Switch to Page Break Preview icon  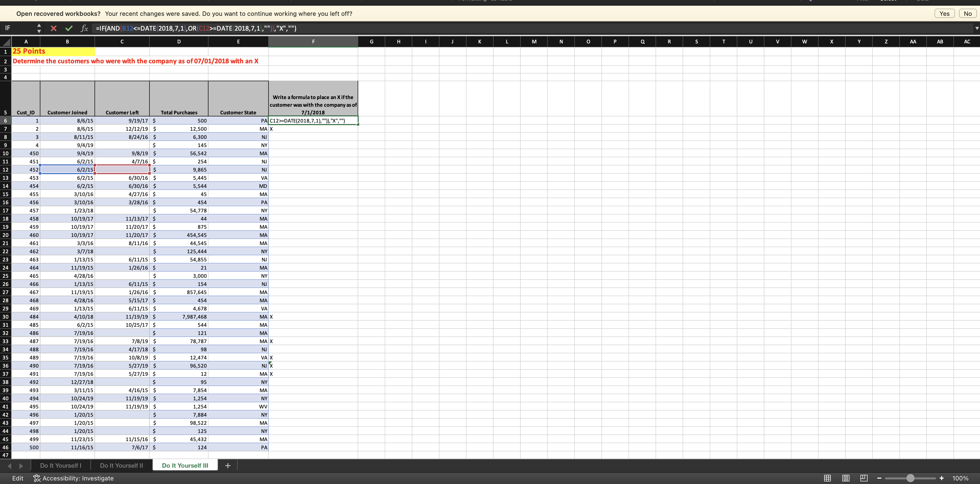tap(864, 478)
